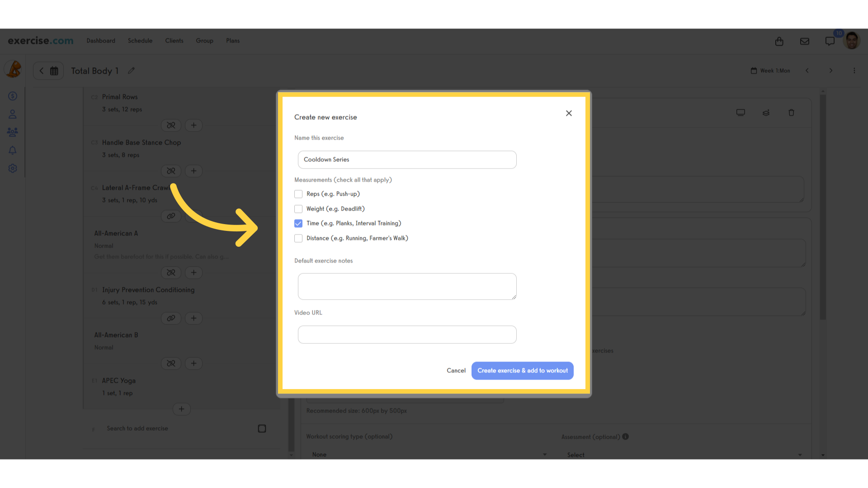Open the groups sidebar icon
Viewport: 868px width, 488px height.
point(13,132)
